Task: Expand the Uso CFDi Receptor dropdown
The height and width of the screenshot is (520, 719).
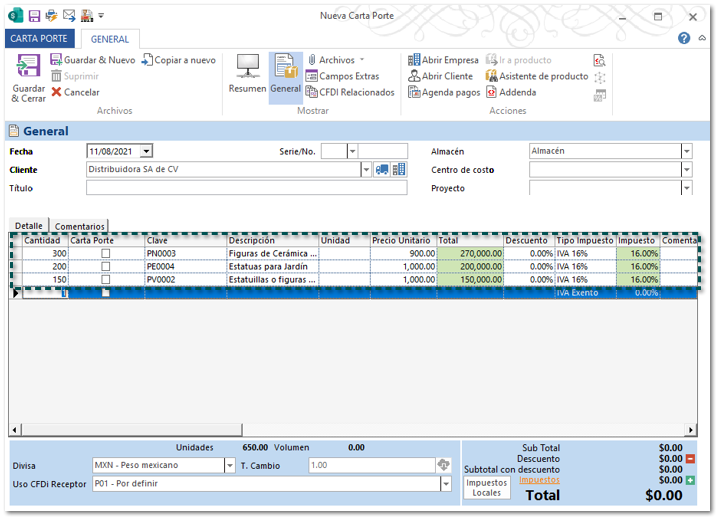Action: (445, 484)
